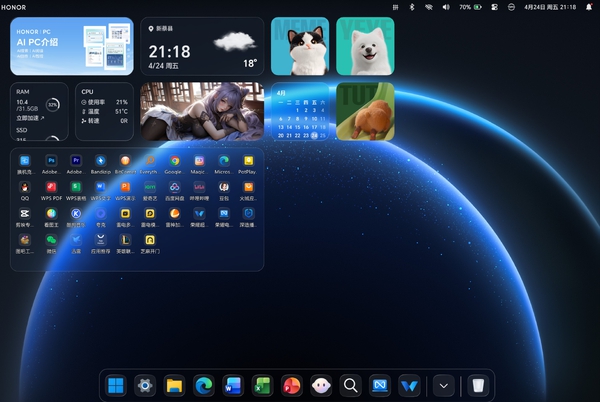Click 立即加速 link in the RAM widget
Image resolution: width=600 pixels, height=402 pixels.
pyautogui.click(x=30, y=118)
